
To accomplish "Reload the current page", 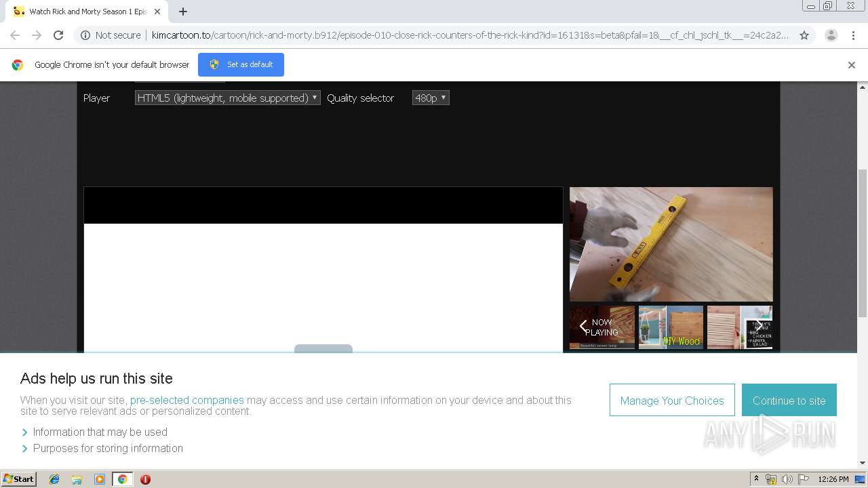I will (58, 35).
